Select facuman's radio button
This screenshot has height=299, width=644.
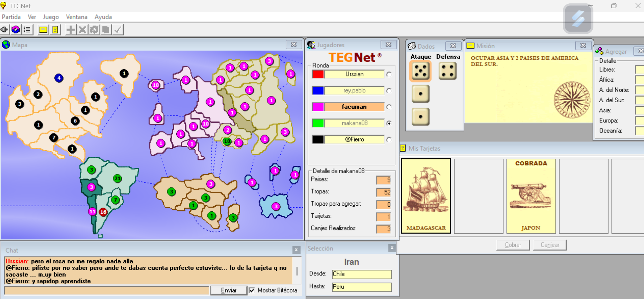(x=389, y=107)
